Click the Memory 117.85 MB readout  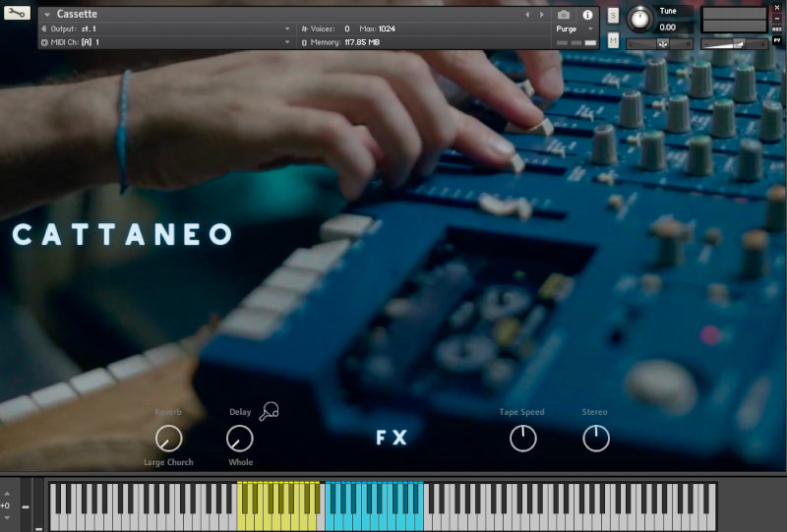(362, 42)
